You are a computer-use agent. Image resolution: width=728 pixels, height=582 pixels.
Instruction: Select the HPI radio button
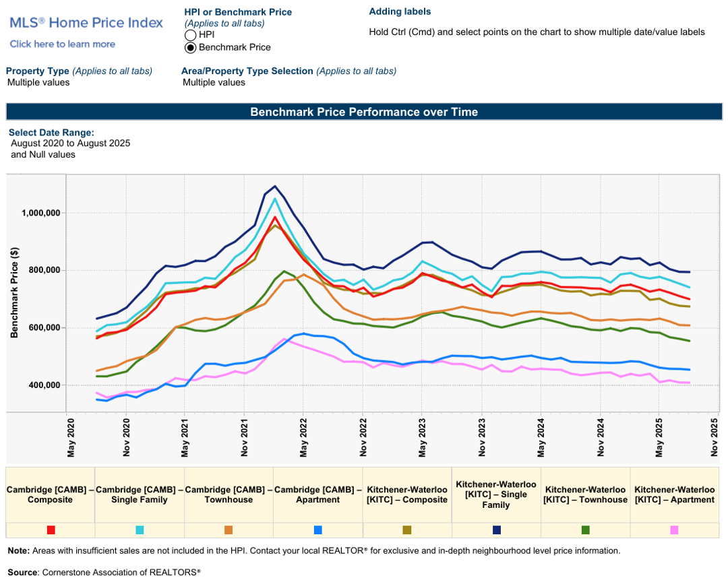(190, 35)
